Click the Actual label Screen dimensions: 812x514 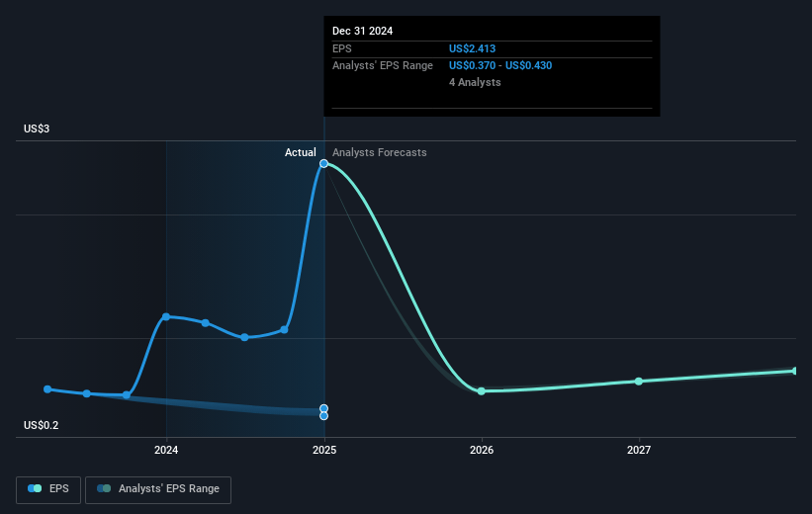click(x=301, y=152)
